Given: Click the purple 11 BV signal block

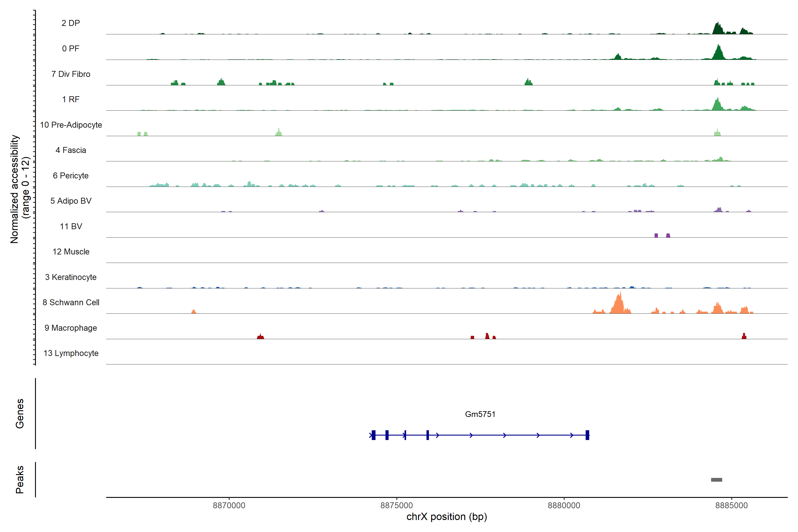Looking at the screenshot, I should tap(656, 235).
